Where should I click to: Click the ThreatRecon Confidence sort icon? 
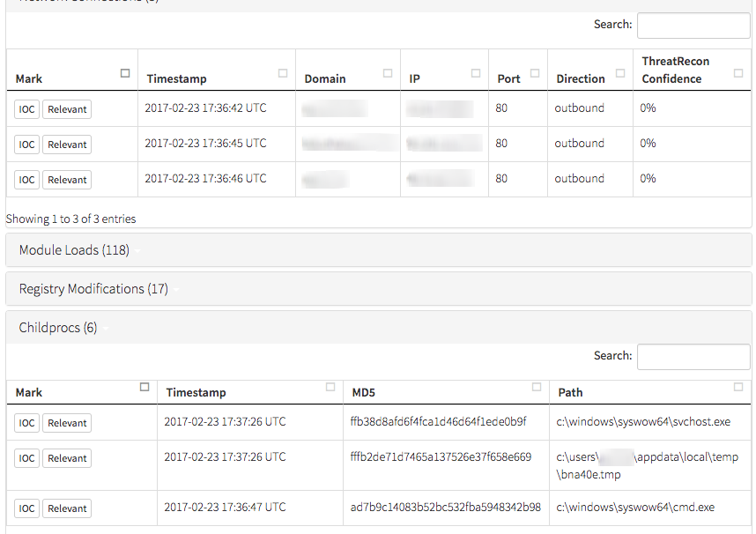tap(738, 73)
